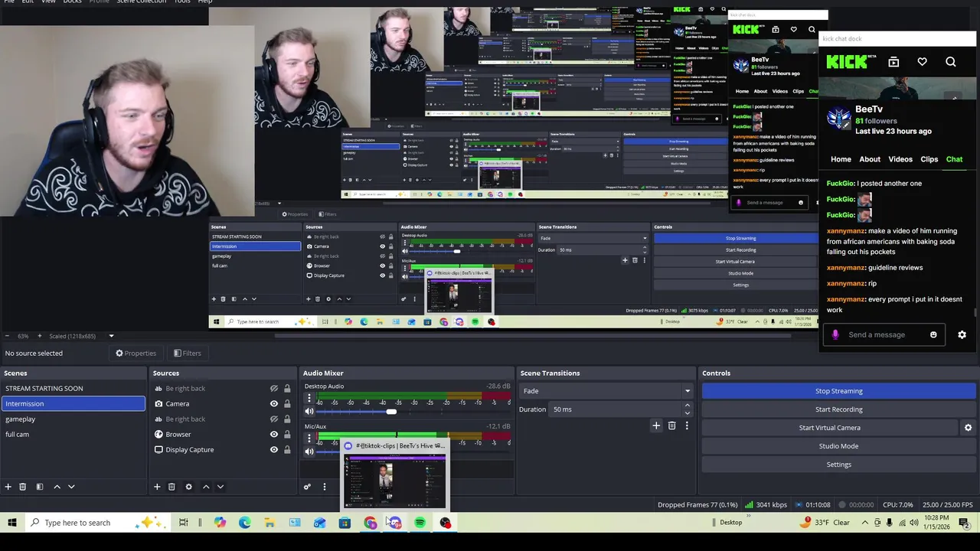
Task: Open the Windows Start menu
Action: click(11, 523)
